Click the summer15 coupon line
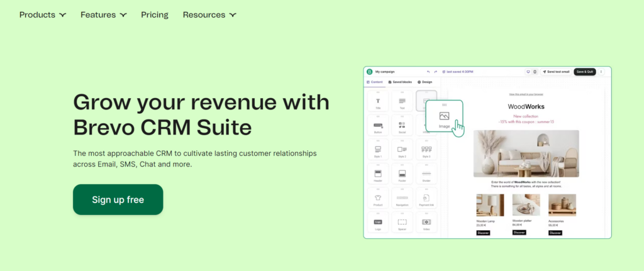The height and width of the screenshot is (271, 644). click(526, 122)
